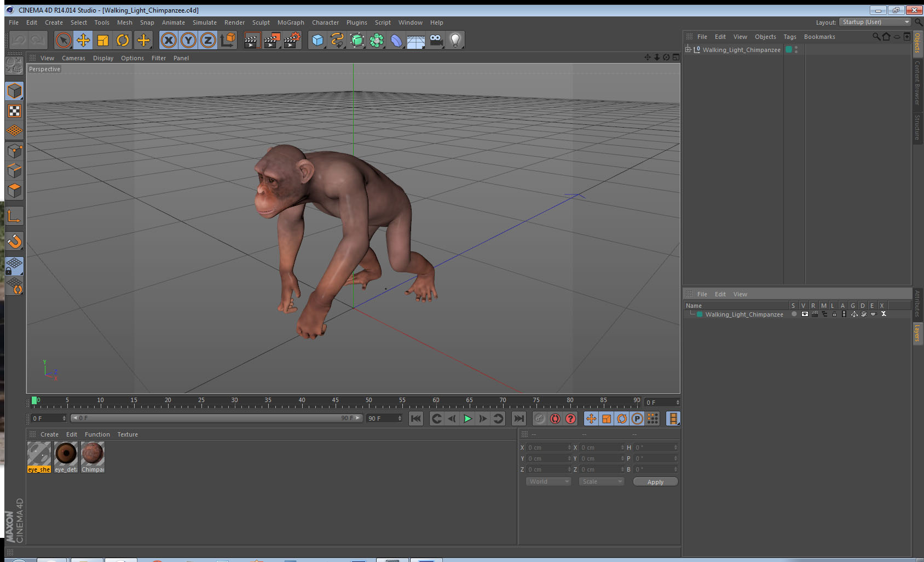Viewport: 924px width, 562px height.
Task: Click the timeline range preview slider
Action: (216, 418)
